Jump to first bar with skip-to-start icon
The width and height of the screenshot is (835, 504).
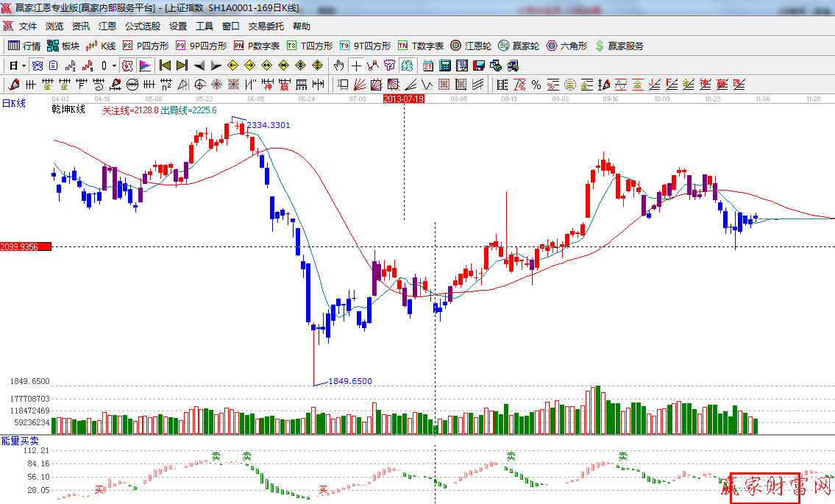(x=165, y=65)
